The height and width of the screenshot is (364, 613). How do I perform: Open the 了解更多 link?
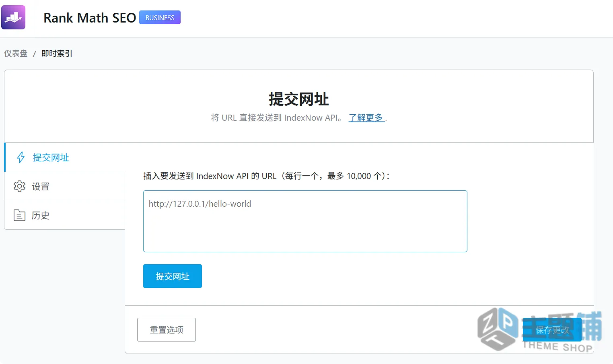(x=366, y=117)
